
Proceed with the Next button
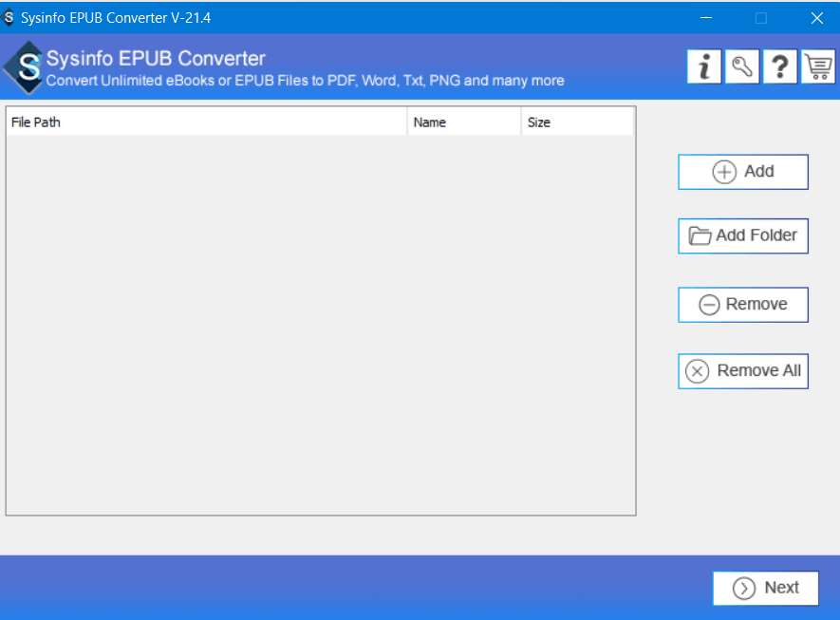(766, 588)
